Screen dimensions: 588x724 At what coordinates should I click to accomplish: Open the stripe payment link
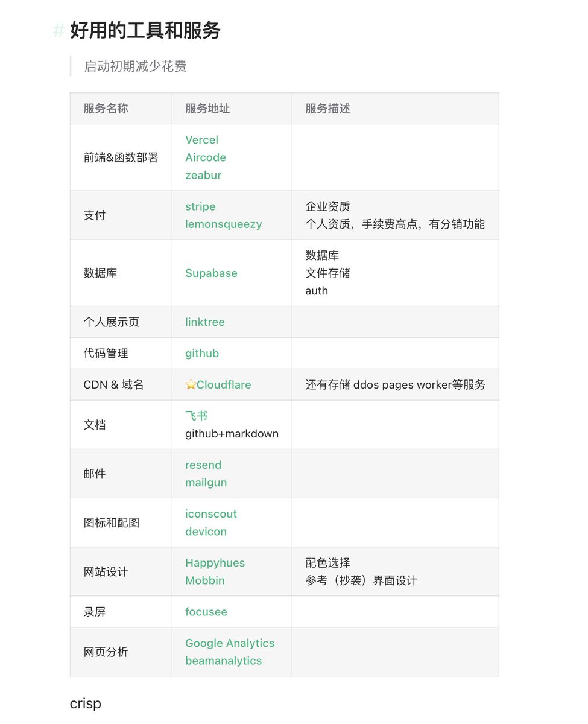point(200,206)
